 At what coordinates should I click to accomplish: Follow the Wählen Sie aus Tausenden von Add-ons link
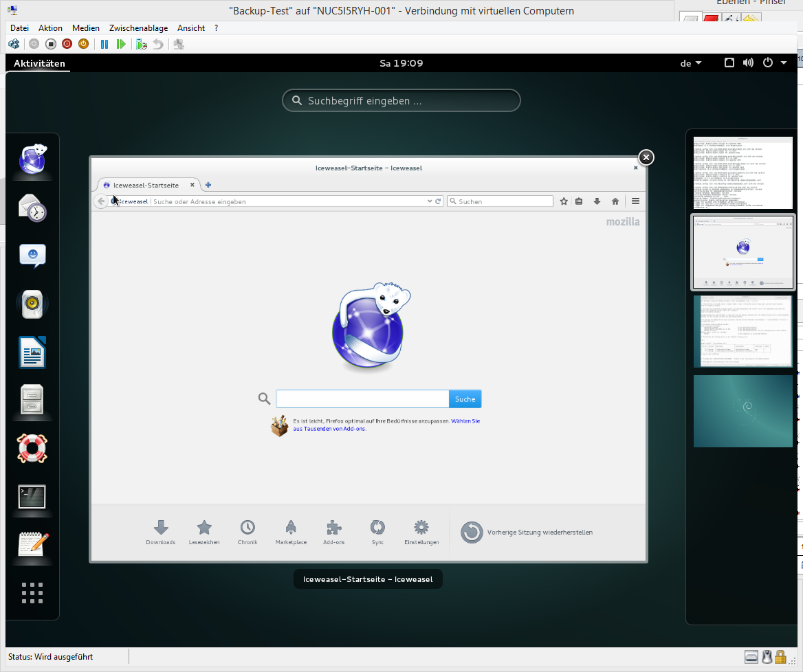pos(386,425)
